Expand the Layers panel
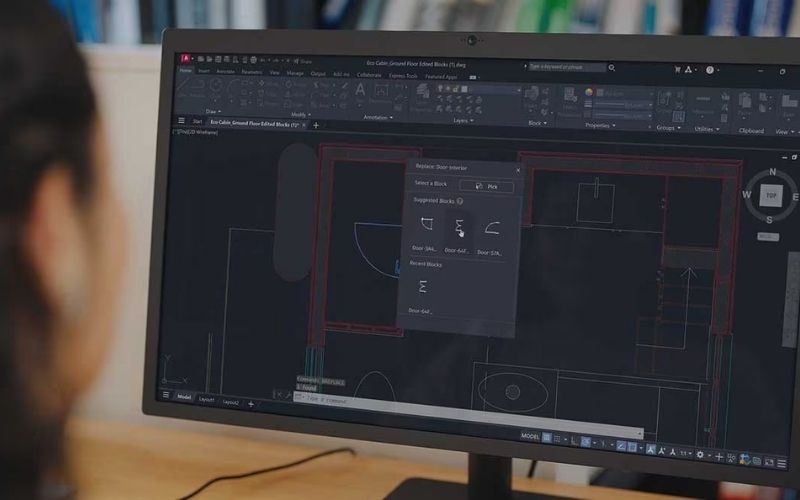 (463, 120)
